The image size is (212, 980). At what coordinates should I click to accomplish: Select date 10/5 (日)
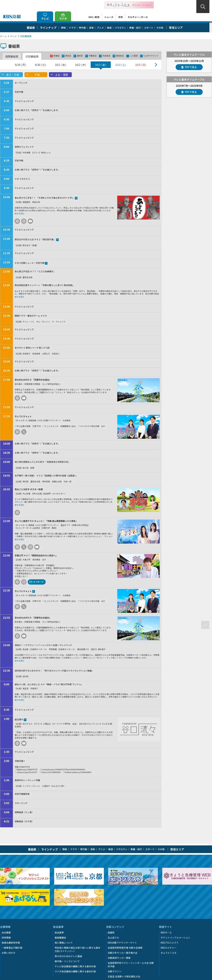coord(141,65)
